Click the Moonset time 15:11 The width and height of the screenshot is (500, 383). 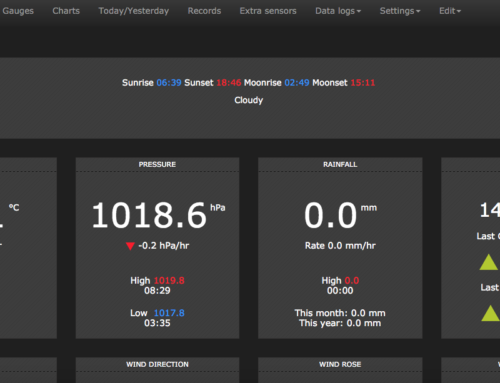coord(363,83)
